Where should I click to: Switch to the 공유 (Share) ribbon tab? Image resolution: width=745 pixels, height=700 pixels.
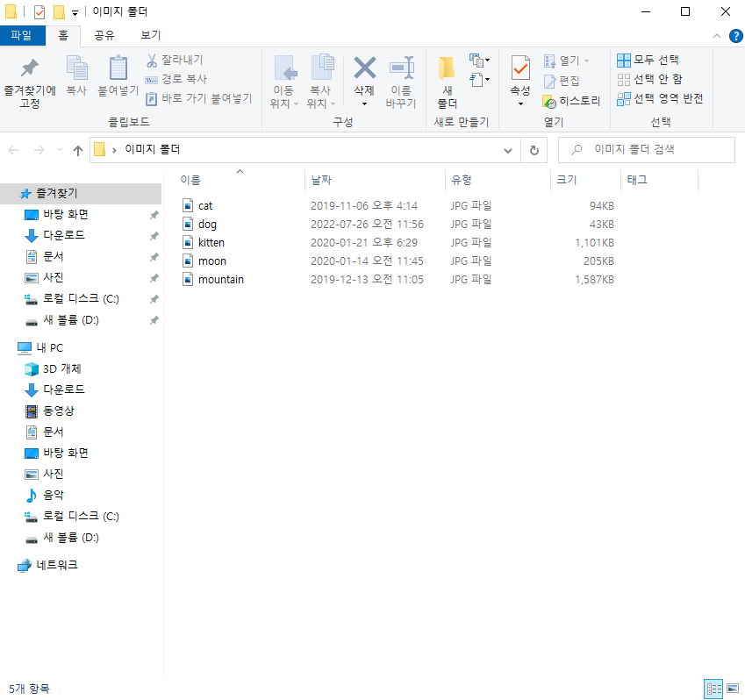(104, 35)
